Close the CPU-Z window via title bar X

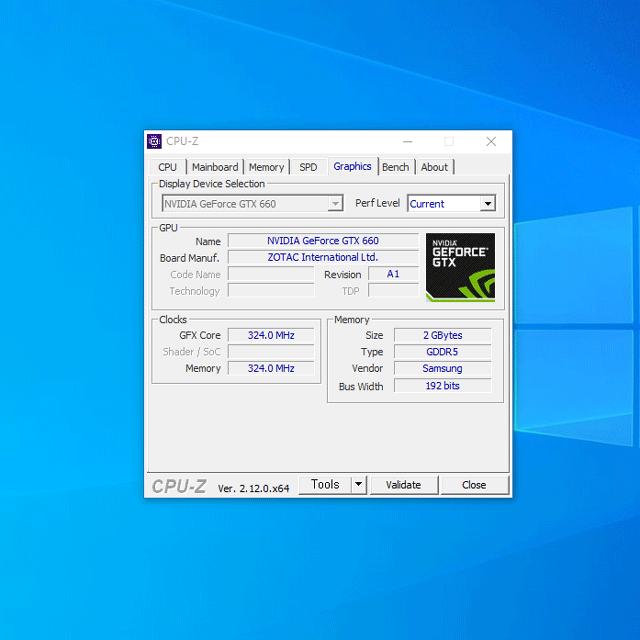click(491, 142)
